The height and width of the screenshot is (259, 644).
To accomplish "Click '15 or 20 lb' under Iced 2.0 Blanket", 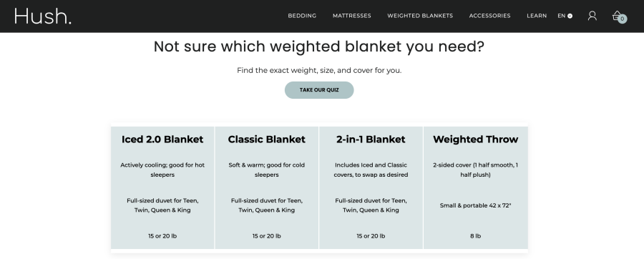I will point(162,236).
